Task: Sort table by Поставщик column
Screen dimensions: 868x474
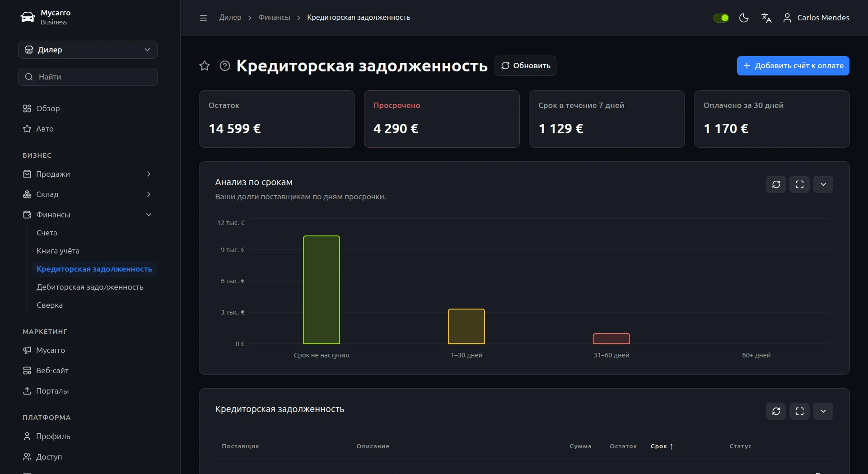Action: point(240,446)
